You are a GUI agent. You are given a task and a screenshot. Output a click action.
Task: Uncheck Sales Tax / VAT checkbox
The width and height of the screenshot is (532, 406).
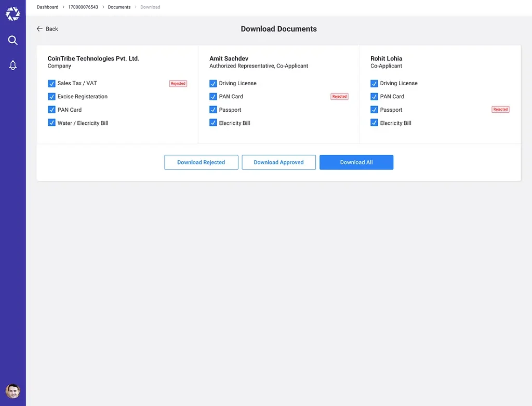(x=51, y=83)
